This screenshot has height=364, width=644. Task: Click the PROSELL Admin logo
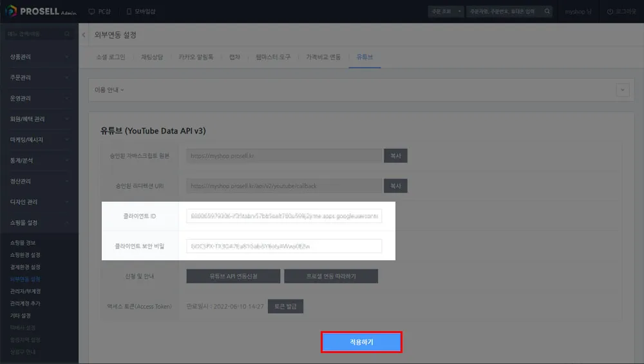(x=41, y=11)
